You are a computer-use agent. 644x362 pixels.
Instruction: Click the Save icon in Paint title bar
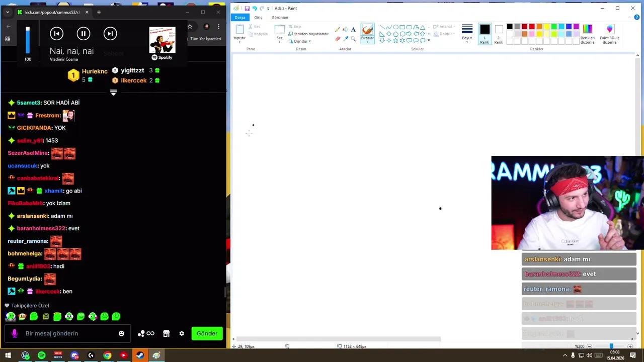coord(247,8)
